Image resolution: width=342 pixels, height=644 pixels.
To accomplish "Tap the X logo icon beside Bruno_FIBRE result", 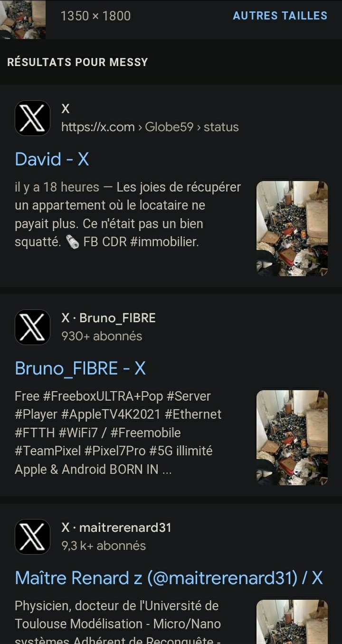I will pos(32,327).
